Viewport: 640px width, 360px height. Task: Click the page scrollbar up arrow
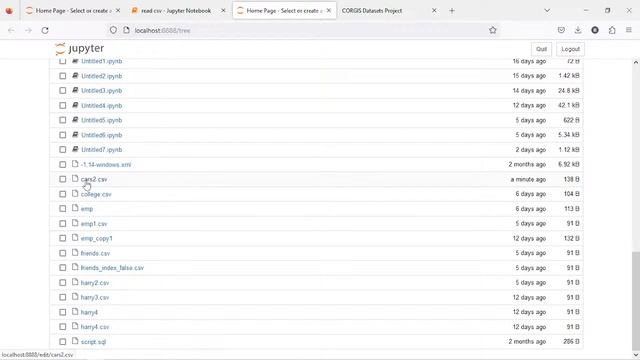pyautogui.click(x=636, y=62)
